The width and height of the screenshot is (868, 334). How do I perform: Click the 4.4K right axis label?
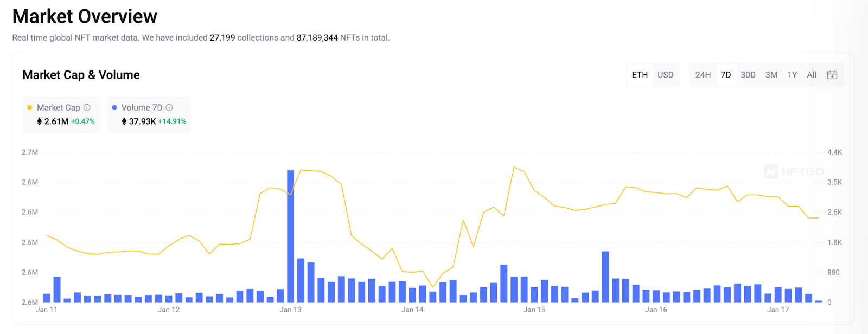834,152
